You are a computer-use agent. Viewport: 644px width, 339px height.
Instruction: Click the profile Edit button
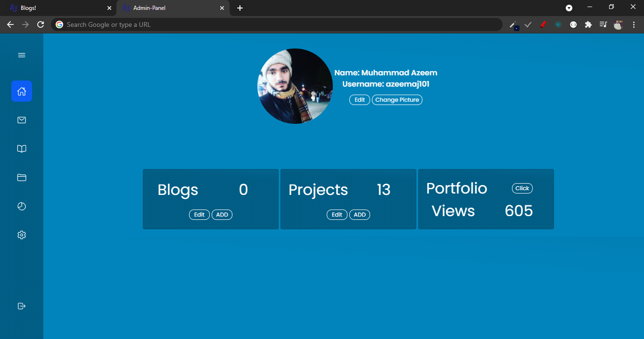(x=360, y=100)
